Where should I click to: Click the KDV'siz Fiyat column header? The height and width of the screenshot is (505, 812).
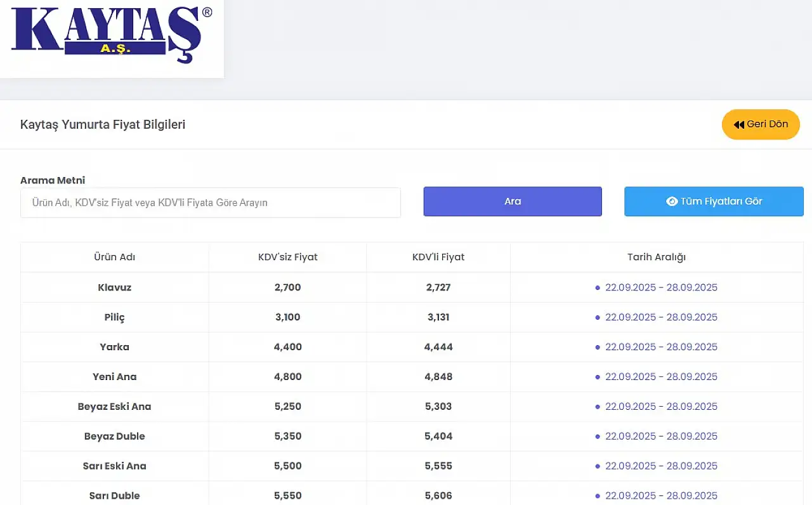(288, 257)
